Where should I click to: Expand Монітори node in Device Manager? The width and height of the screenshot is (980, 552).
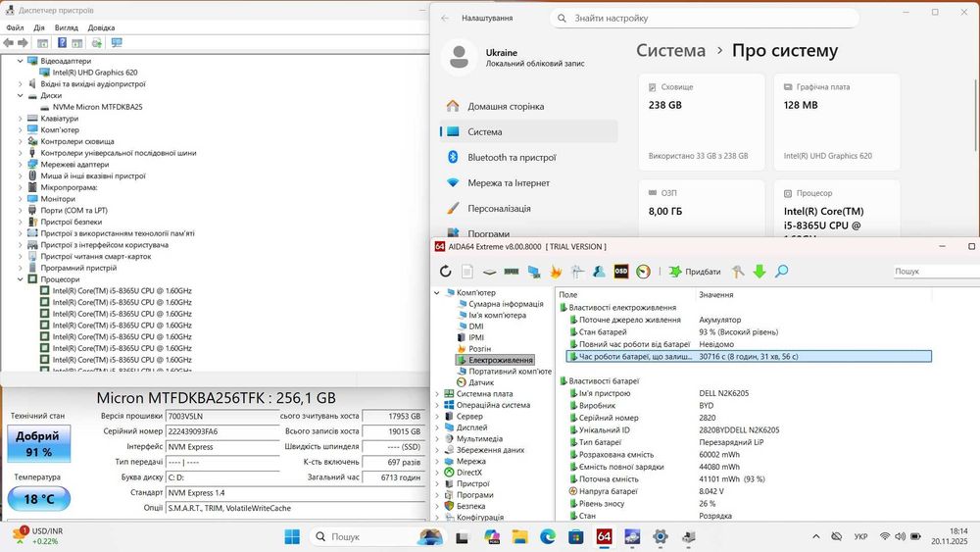[20, 199]
